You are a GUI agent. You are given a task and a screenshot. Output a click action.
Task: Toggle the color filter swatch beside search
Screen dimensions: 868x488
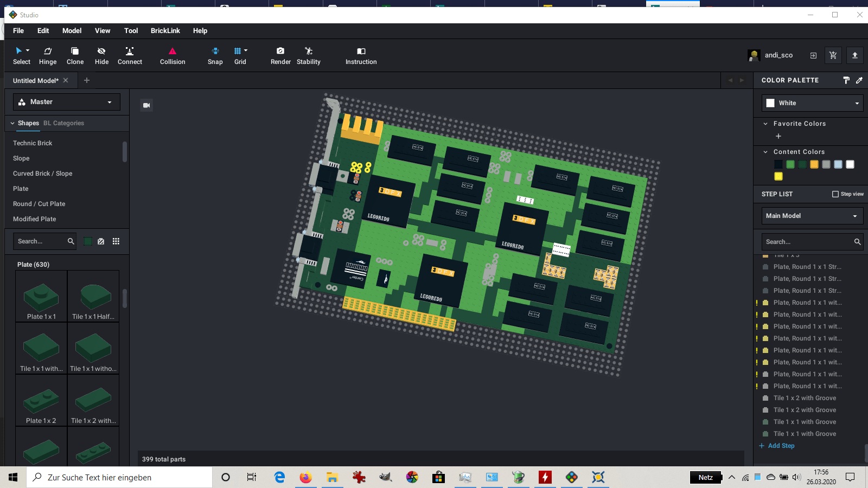(x=88, y=241)
